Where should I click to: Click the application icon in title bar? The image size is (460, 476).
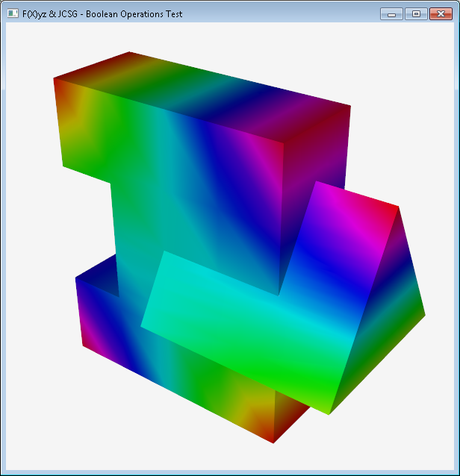pyautogui.click(x=13, y=13)
